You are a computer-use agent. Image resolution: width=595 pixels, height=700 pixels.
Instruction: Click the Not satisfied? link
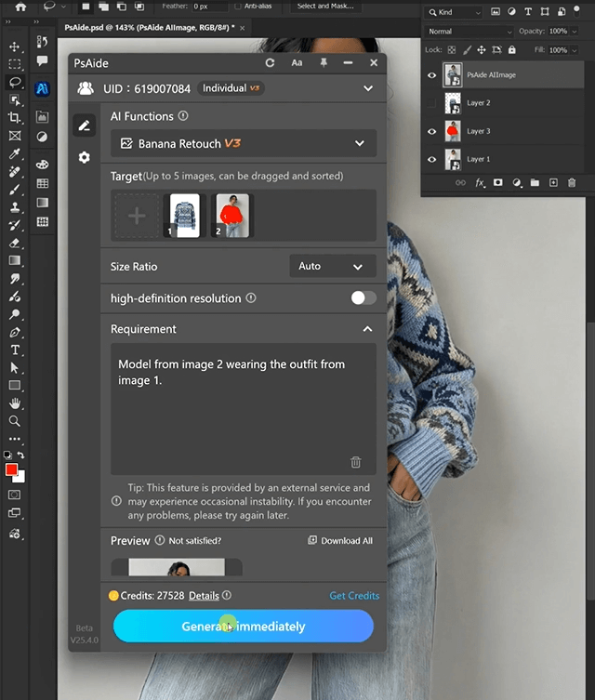coord(195,541)
